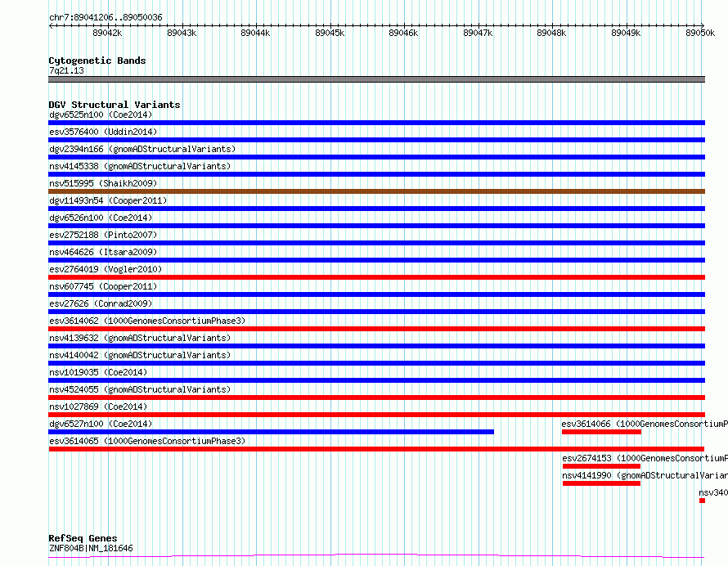728x566 pixels.
Task: Click the 89046k ruler tick label
Action: pyautogui.click(x=403, y=33)
